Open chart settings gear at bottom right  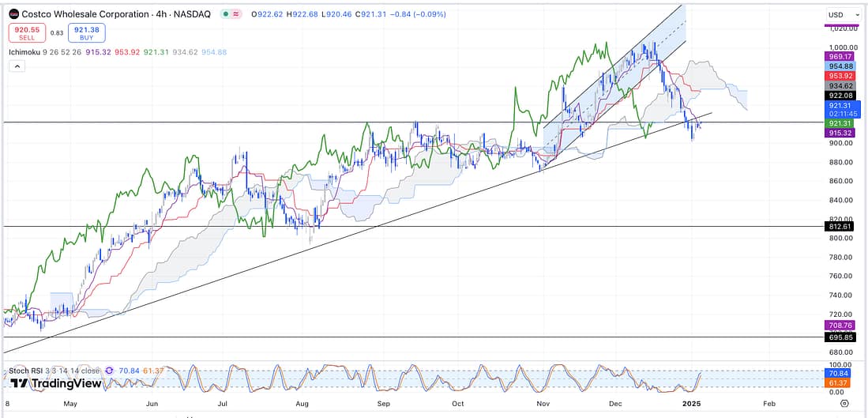coord(844,403)
